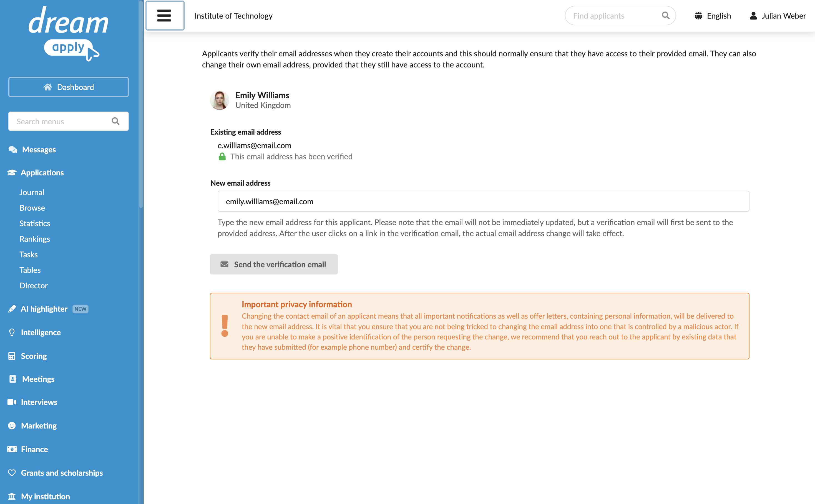Click the Applications graduation cap icon
815x504 pixels.
tap(12, 172)
